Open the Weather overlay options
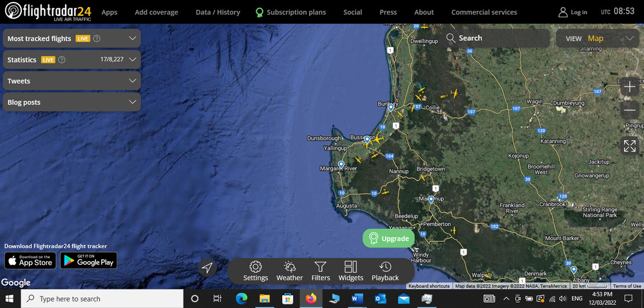 289,271
